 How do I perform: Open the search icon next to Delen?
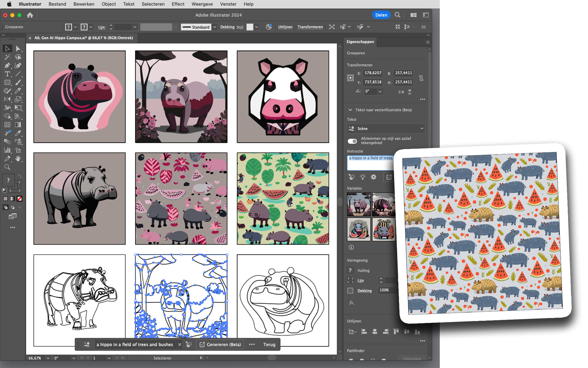click(x=397, y=15)
